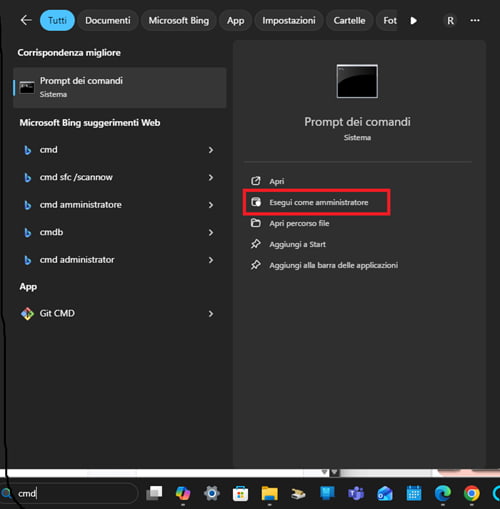Launch Copilot from the taskbar

tap(183, 493)
